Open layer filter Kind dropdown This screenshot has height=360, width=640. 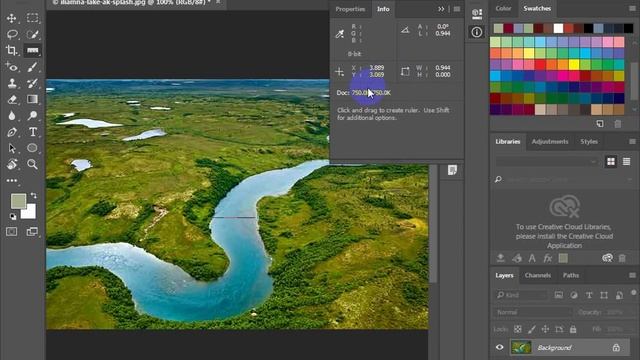point(521,295)
